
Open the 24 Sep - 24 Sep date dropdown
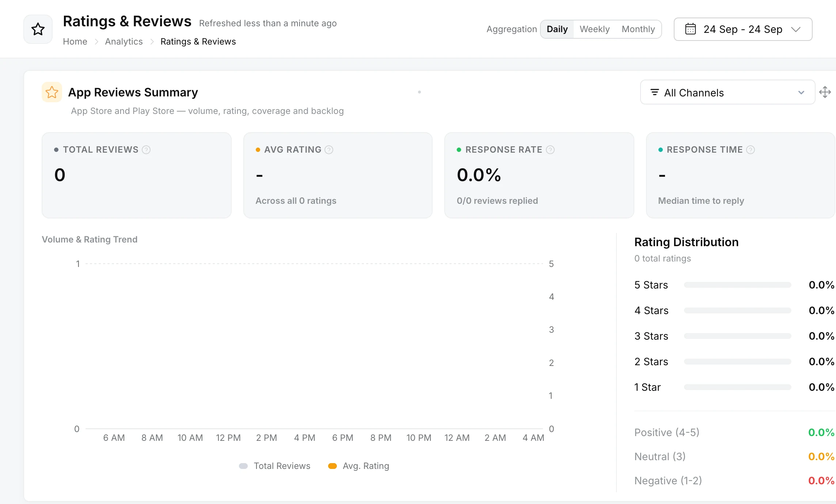click(x=743, y=29)
